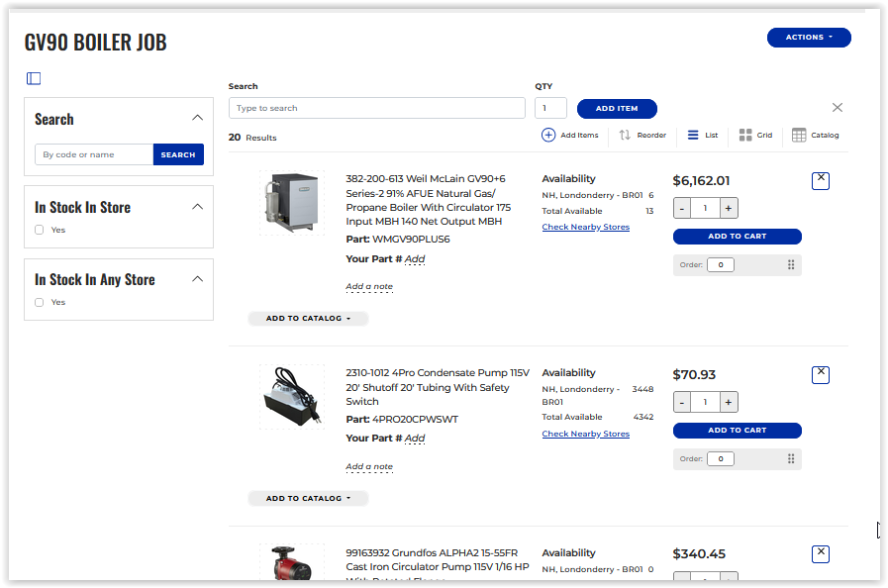Viewport: 888px width, 588px height.
Task: Toggle the sidebar panel icon
Action: click(34, 78)
